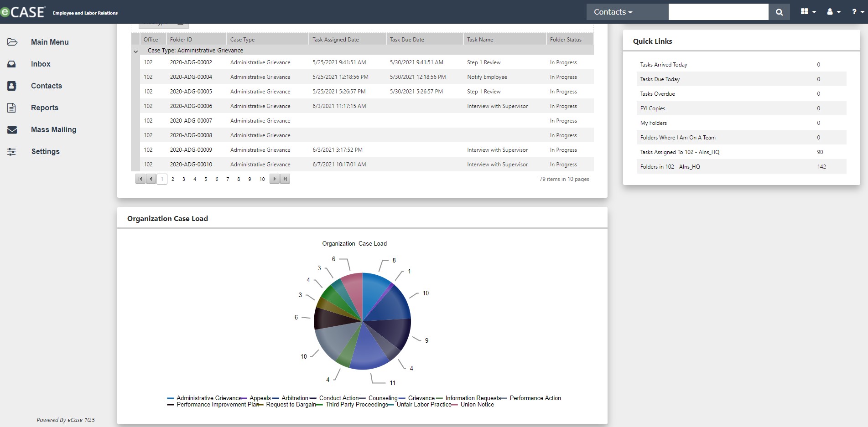Screen dimensions: 868x427
Task: Select the Contacts sidebar icon
Action: 12,86
